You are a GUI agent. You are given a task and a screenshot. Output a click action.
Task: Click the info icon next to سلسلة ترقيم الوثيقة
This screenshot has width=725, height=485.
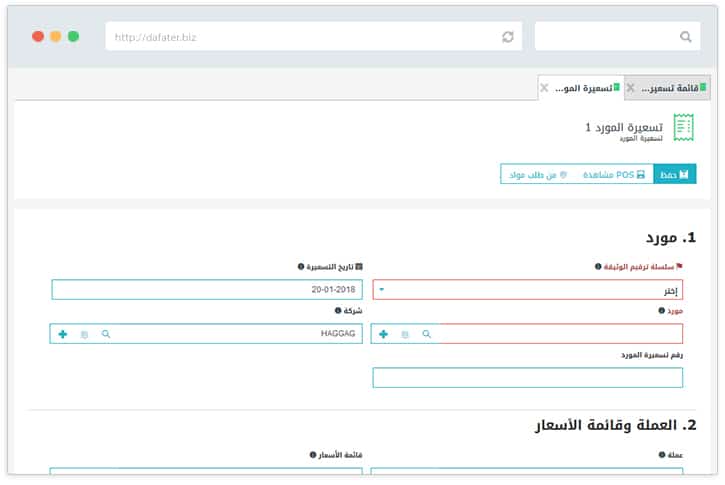(598, 266)
